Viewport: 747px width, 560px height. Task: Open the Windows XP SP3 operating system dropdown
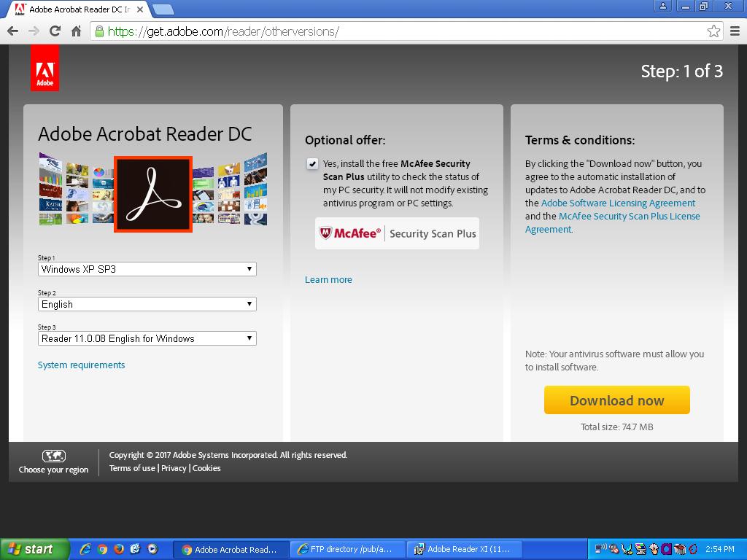(147, 269)
